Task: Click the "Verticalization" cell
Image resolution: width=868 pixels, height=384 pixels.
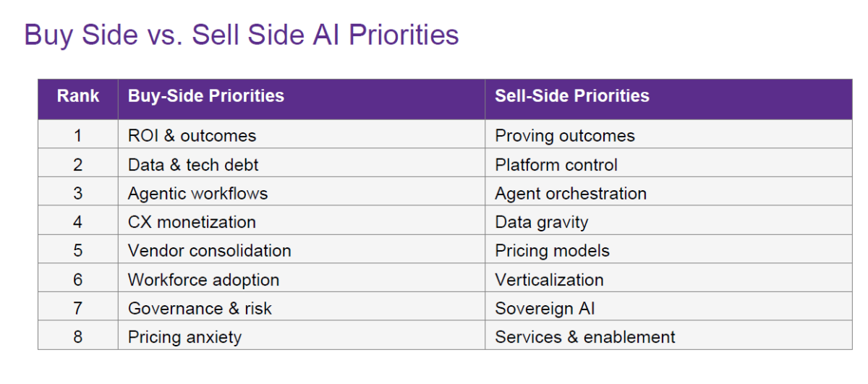Action: [549, 280]
